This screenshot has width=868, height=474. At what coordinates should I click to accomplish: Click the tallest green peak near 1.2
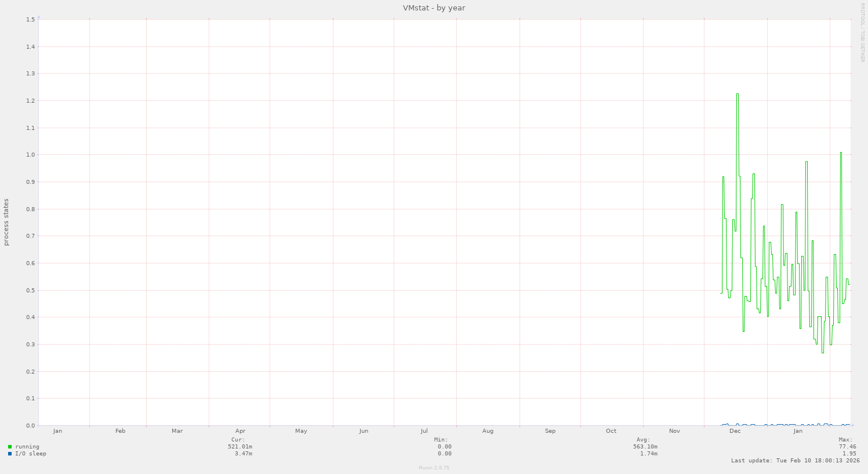coord(737,94)
